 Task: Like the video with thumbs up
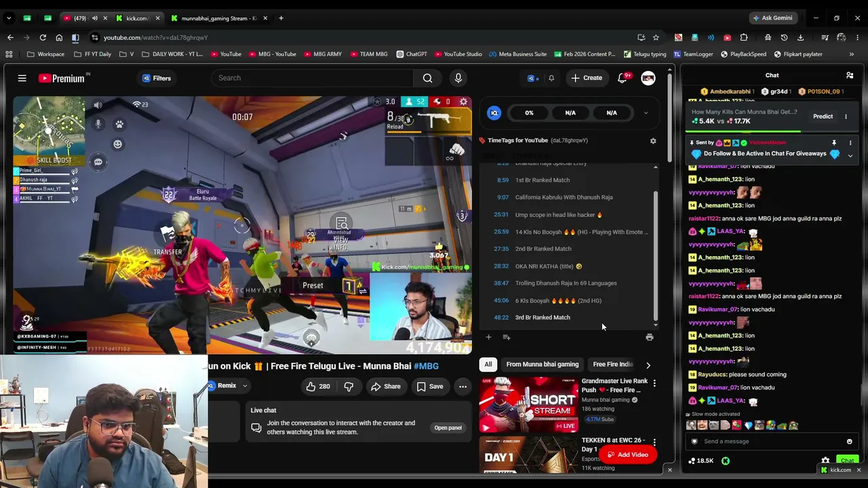click(x=317, y=386)
